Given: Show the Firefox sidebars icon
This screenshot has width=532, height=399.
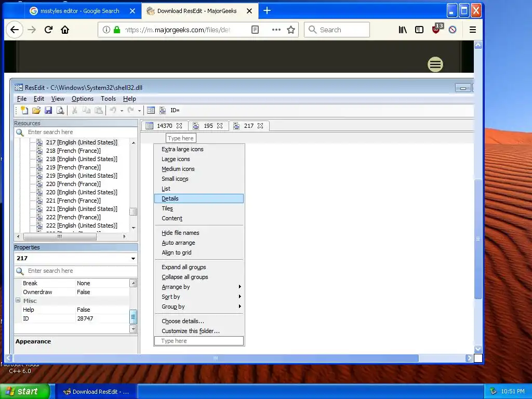Looking at the screenshot, I should pyautogui.click(x=419, y=30).
